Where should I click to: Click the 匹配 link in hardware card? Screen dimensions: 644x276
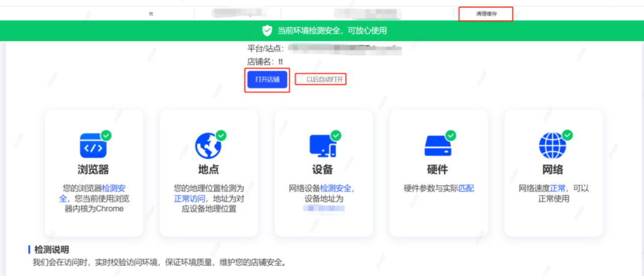pyautogui.click(x=466, y=188)
